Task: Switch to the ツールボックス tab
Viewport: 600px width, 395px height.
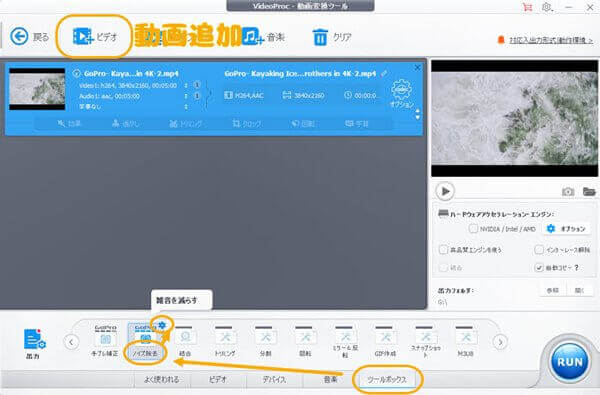Action: point(387,379)
